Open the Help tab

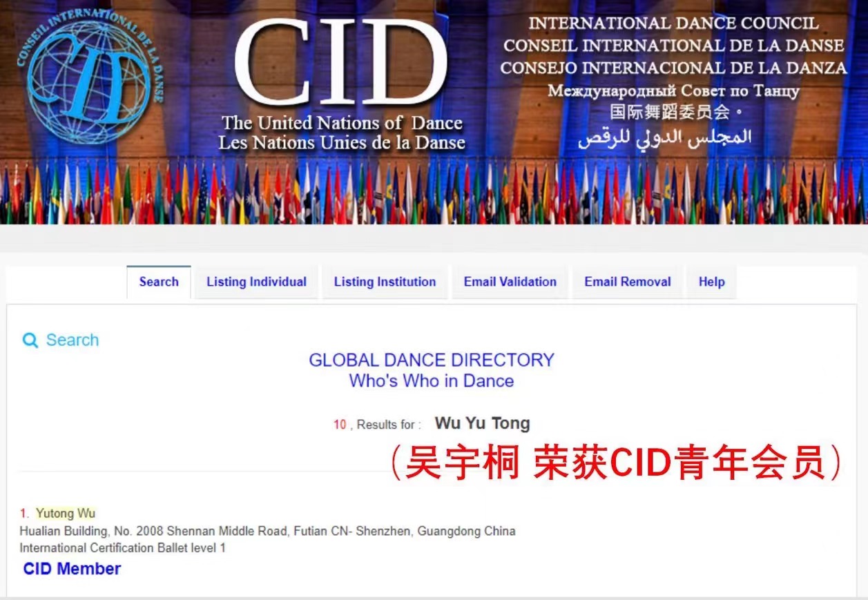point(711,282)
